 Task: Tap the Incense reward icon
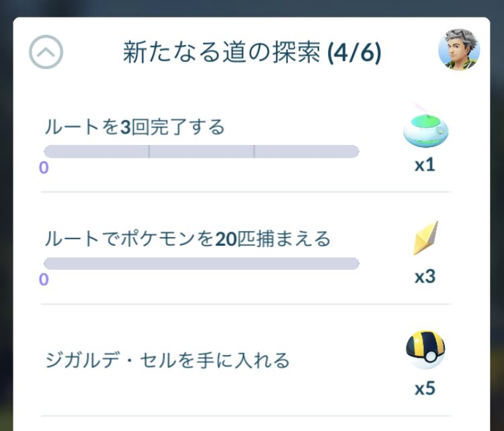[x=425, y=127]
